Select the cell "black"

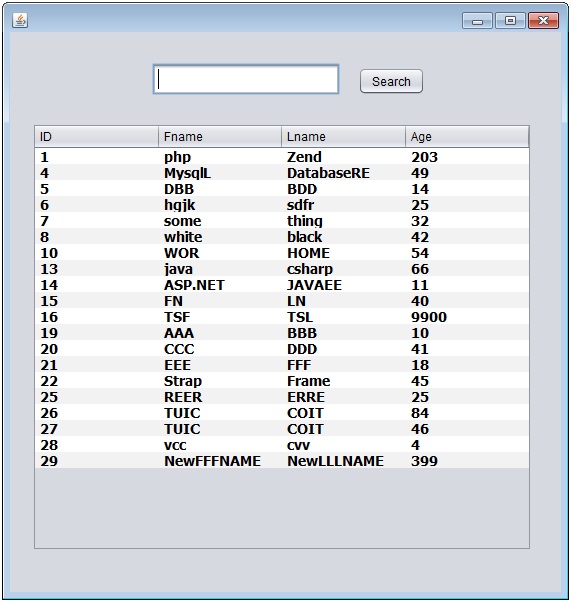click(343, 237)
